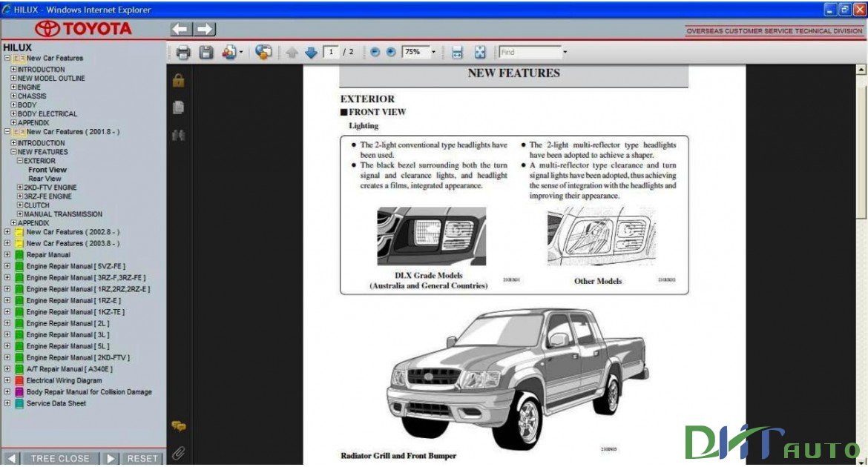The width and height of the screenshot is (868, 467).
Task: Click the document security lock icon
Action: [177, 82]
